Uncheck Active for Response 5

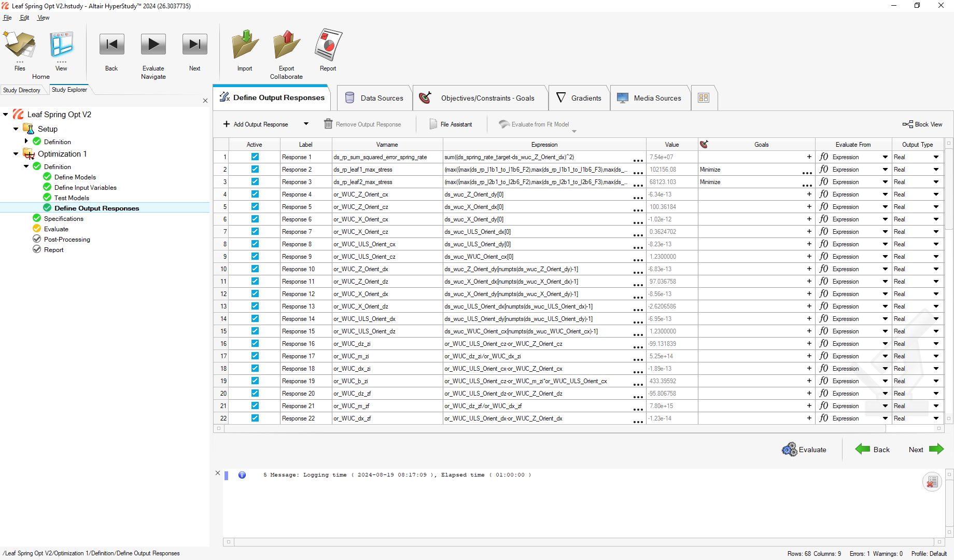tap(255, 206)
